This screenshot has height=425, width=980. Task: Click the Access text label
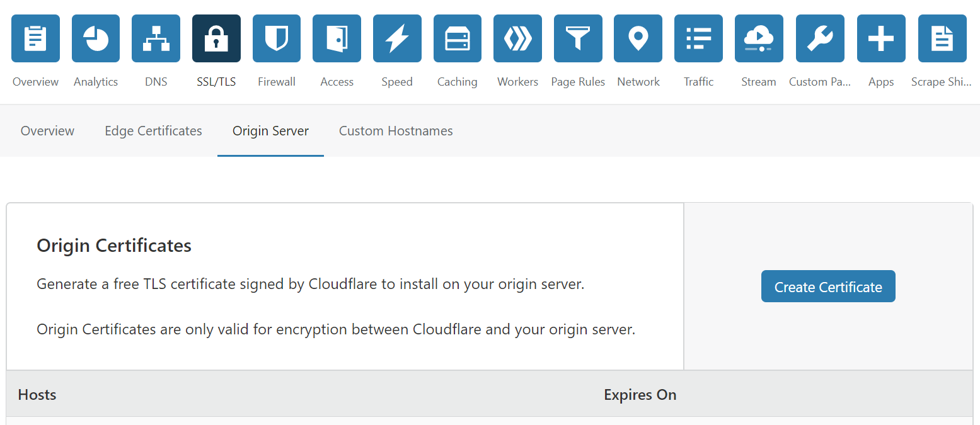tap(337, 82)
